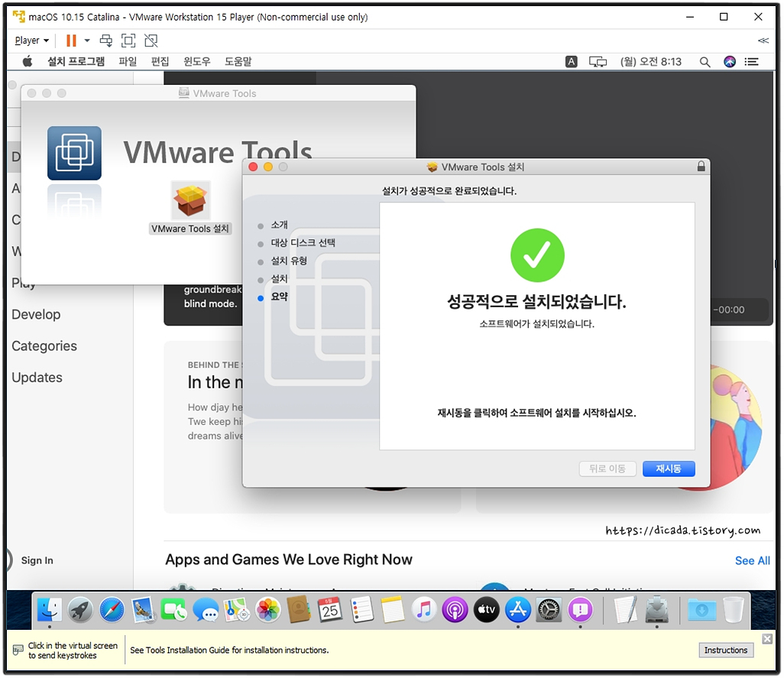Select Categories in App Store sidebar
The image size is (784, 678).
pyautogui.click(x=44, y=346)
